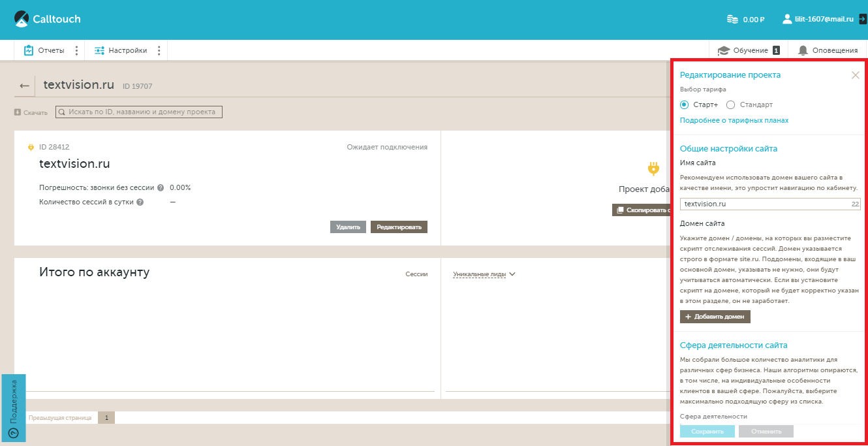The height and width of the screenshot is (446, 868).
Task: Click the Имя сайта text field
Action: click(764, 204)
